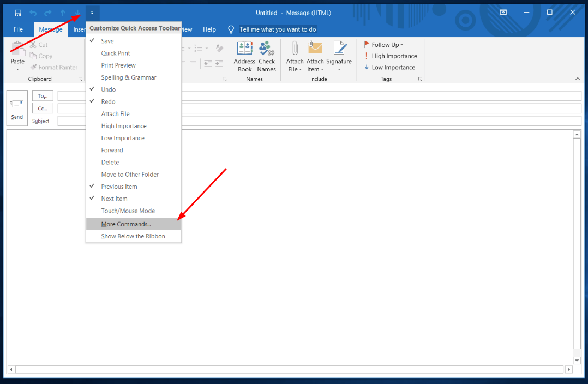Viewport: 588px width, 384px height.
Task: Open the Signature icon
Action: pyautogui.click(x=340, y=49)
